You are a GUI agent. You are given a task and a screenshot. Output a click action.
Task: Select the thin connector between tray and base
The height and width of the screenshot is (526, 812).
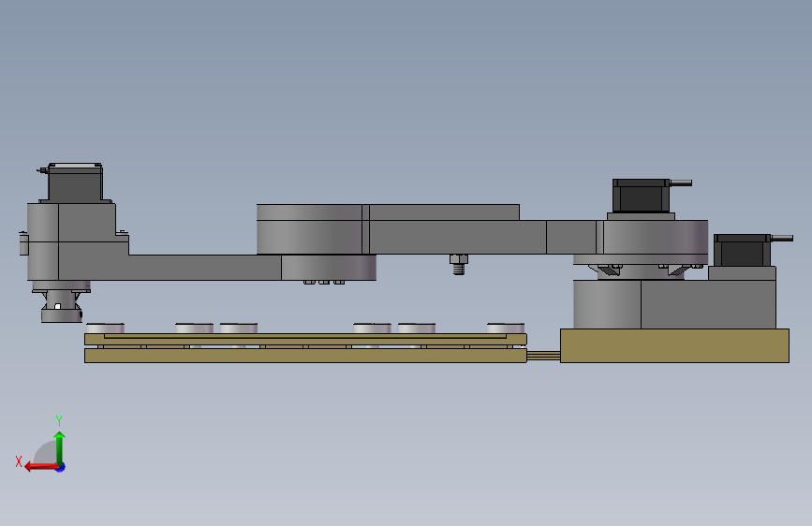[x=544, y=355]
